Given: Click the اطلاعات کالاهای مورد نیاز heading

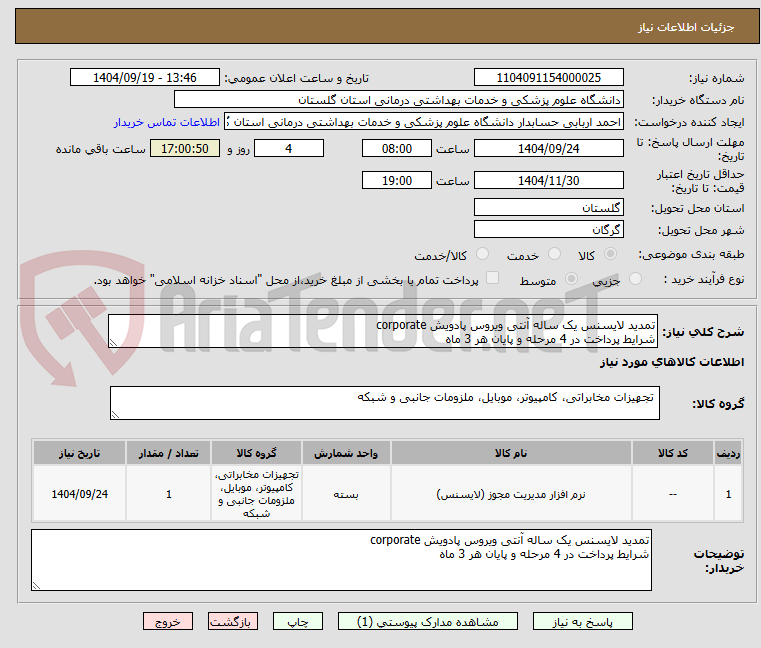Looking at the screenshot, I should click(x=672, y=362).
